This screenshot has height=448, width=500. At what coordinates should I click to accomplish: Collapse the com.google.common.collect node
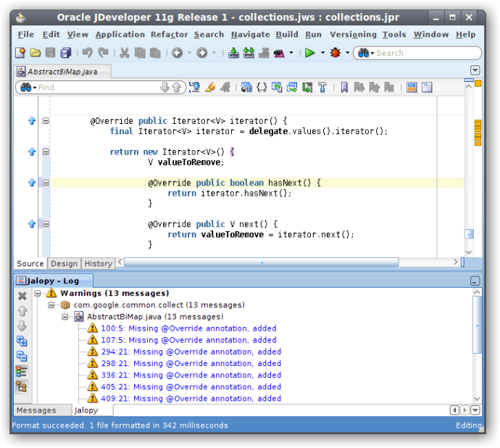click(x=51, y=304)
